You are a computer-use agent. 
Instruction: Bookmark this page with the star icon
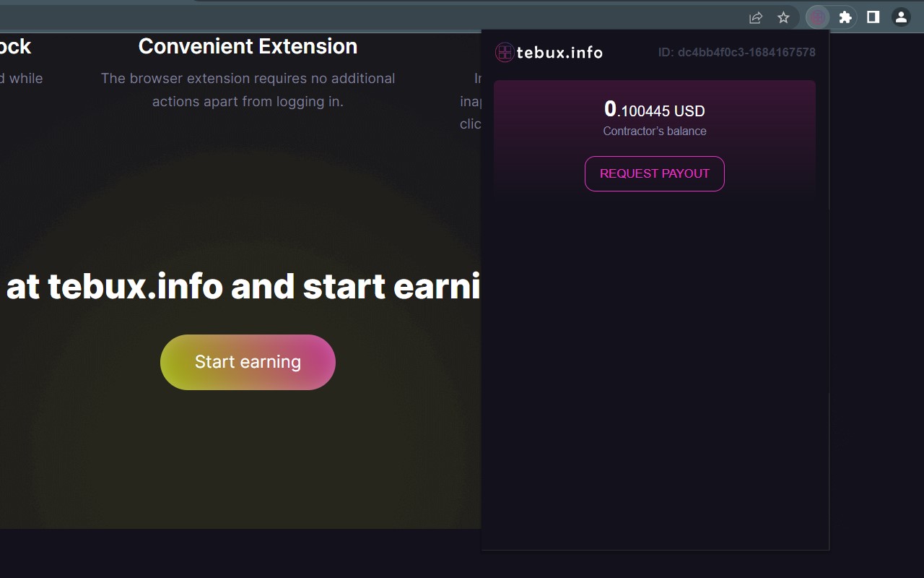783,17
